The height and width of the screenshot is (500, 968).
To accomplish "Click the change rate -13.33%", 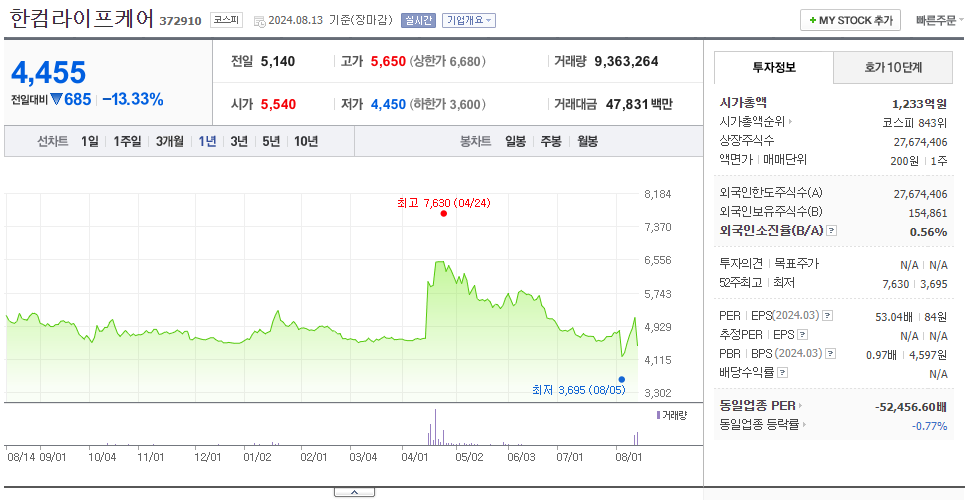I will [133, 99].
